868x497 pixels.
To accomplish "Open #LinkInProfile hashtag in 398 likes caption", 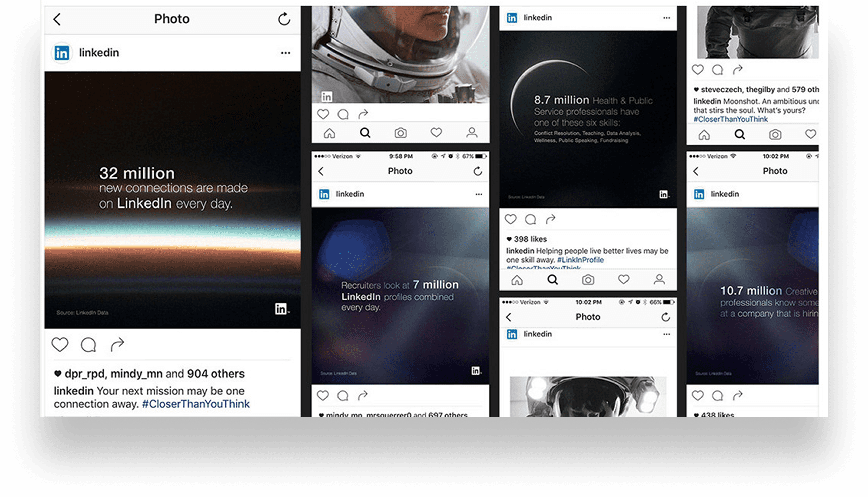I will click(x=580, y=260).
